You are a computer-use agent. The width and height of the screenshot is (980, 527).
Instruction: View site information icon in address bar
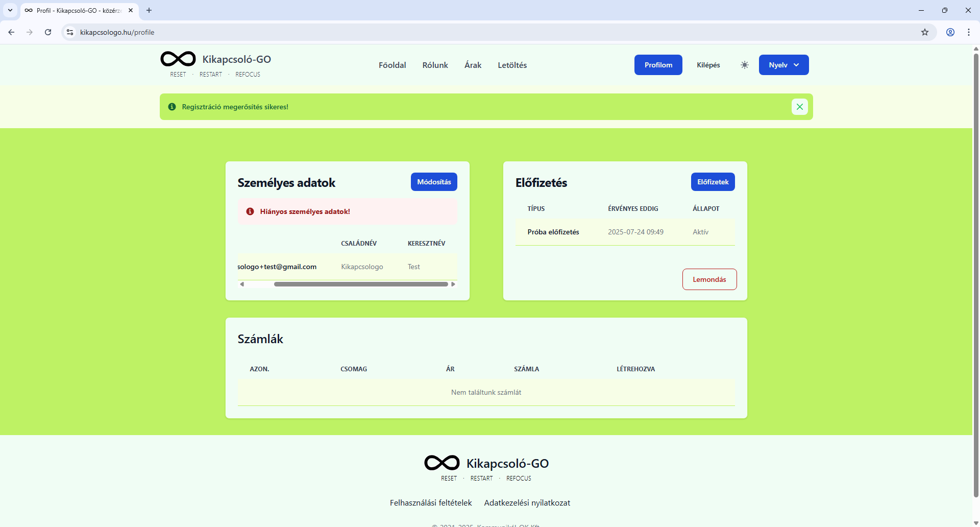(x=70, y=32)
